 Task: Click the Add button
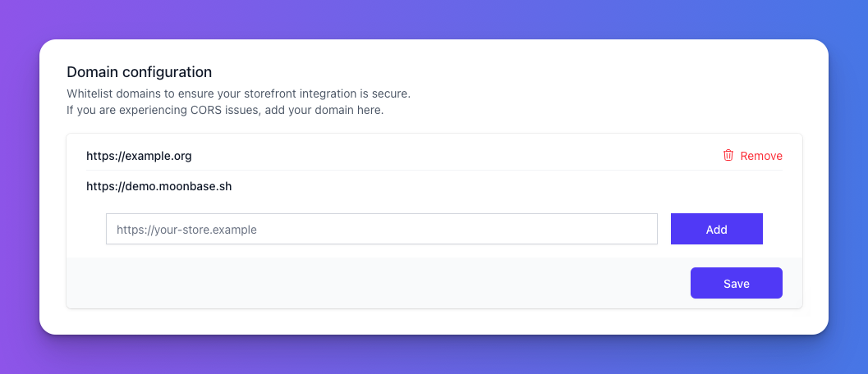pyautogui.click(x=716, y=229)
